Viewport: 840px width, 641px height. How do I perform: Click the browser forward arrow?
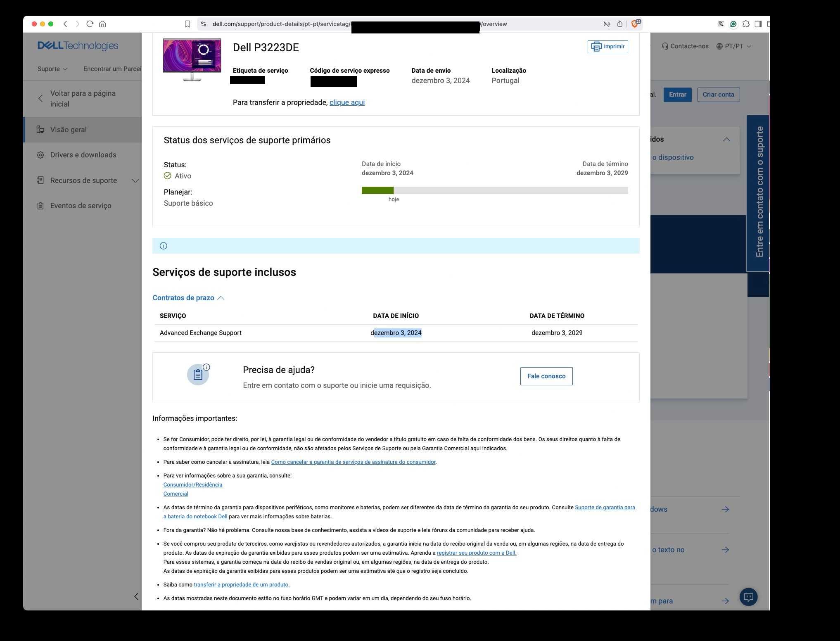[78, 24]
